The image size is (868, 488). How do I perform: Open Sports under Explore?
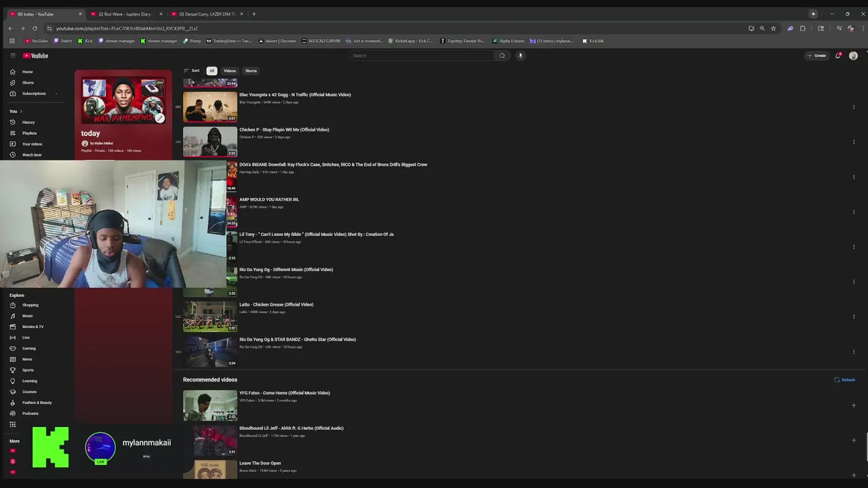[x=28, y=370]
